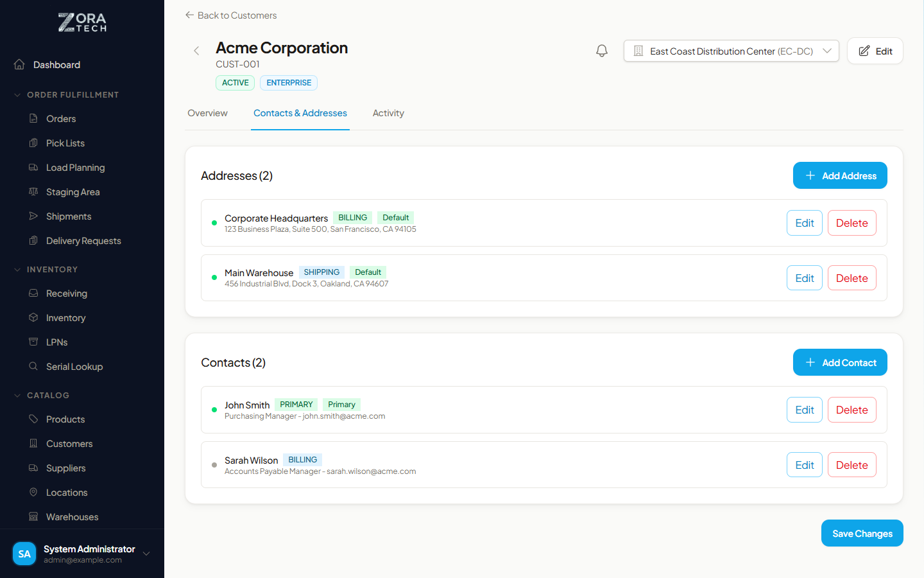
Task: Switch to the Overview tab
Action: (x=207, y=113)
